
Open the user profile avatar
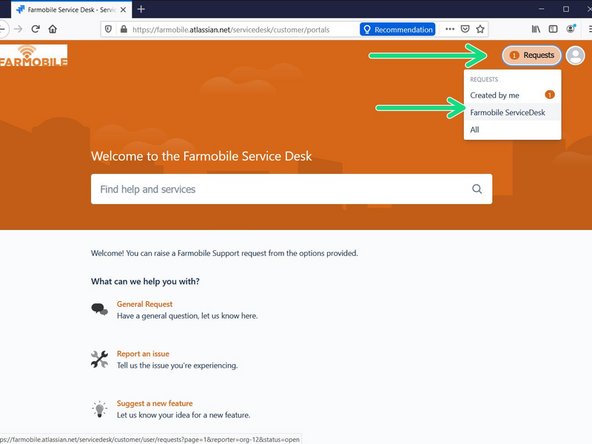coord(575,56)
